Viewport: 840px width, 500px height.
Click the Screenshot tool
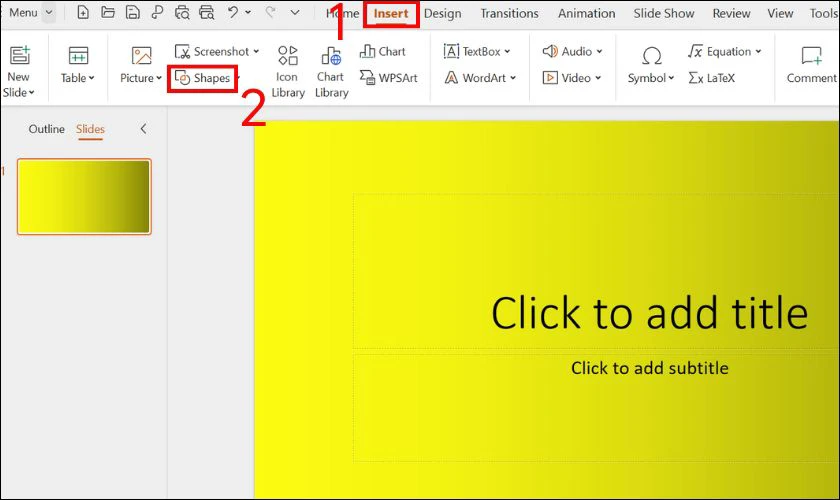pos(212,51)
